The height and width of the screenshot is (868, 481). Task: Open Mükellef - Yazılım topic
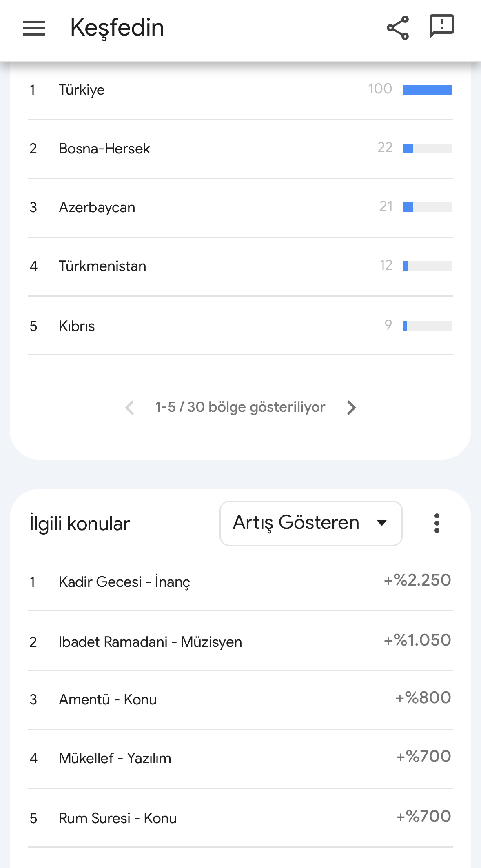click(x=240, y=758)
